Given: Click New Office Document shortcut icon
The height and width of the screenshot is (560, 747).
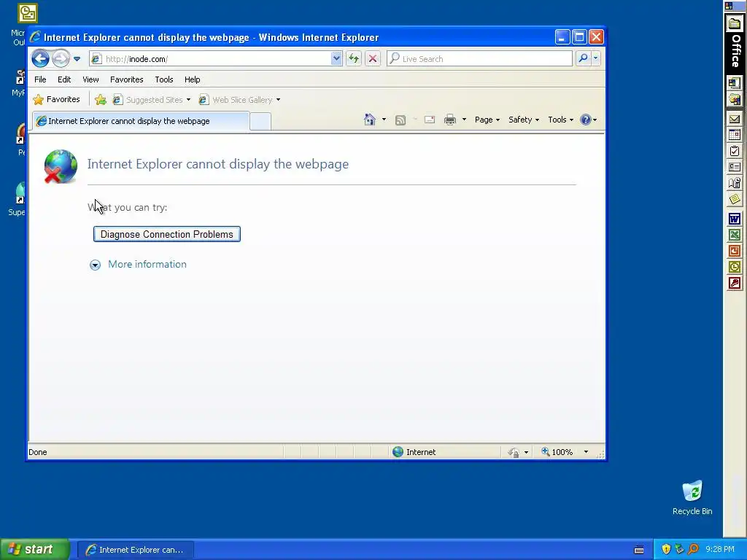Looking at the screenshot, I should click(x=734, y=83).
